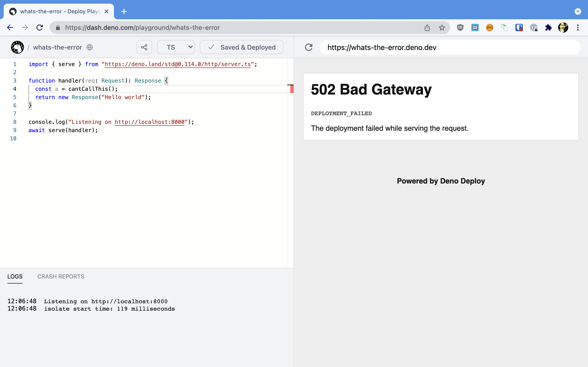Open the deno.land server.ts import link
The height and width of the screenshot is (367, 588).
[x=178, y=64]
